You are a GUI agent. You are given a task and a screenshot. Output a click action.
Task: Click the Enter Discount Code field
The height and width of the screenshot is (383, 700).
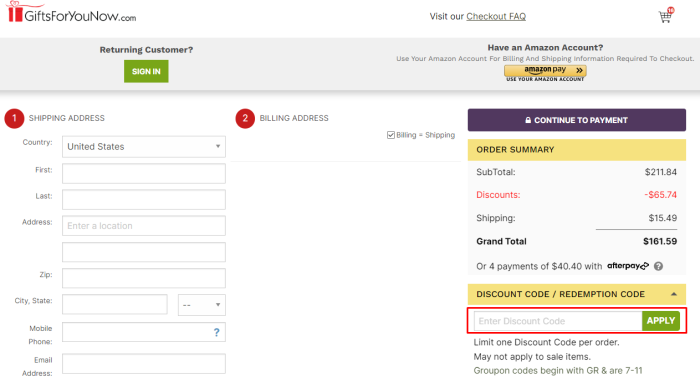[x=558, y=321]
